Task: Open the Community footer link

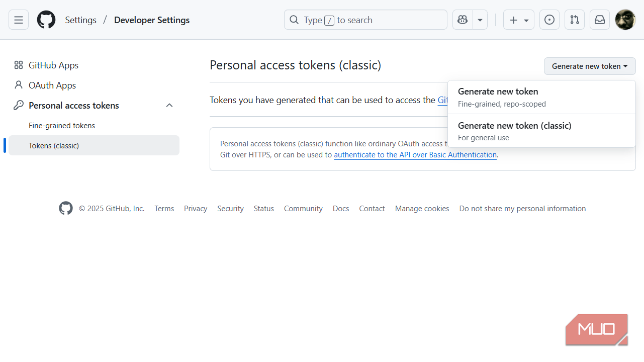Action: tap(303, 209)
